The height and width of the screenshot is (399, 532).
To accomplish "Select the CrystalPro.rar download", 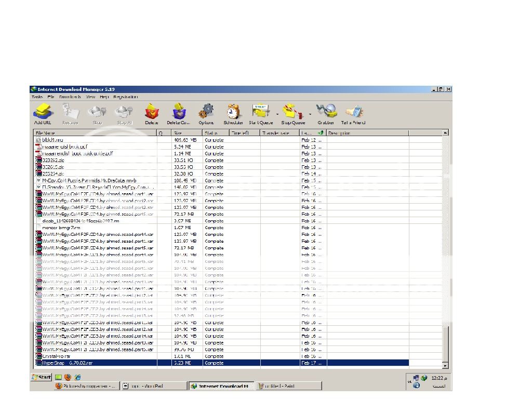I will pos(56,356).
